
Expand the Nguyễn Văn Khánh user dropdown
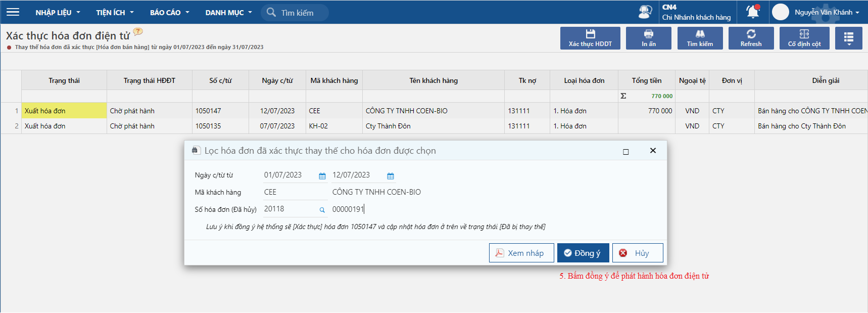[827, 12]
